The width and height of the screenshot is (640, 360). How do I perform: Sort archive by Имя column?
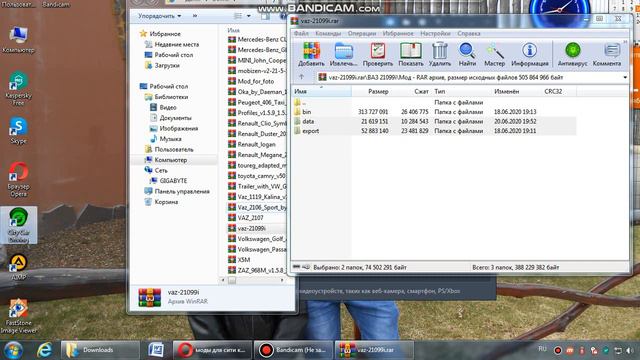coord(322,91)
